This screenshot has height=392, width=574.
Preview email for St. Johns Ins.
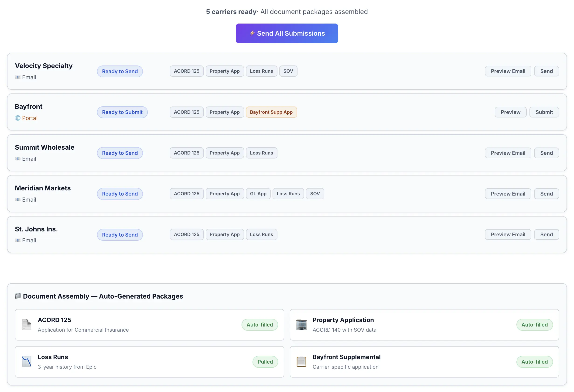click(508, 234)
